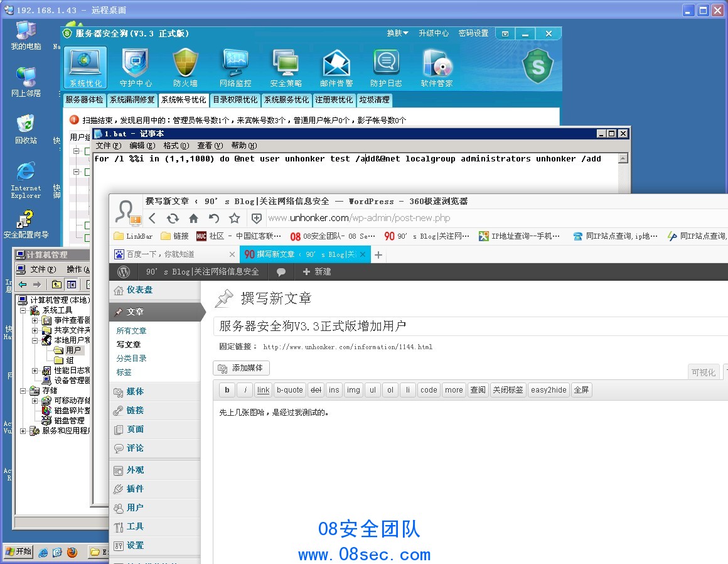Switch to 系统漏洞修复 tab

tap(132, 100)
